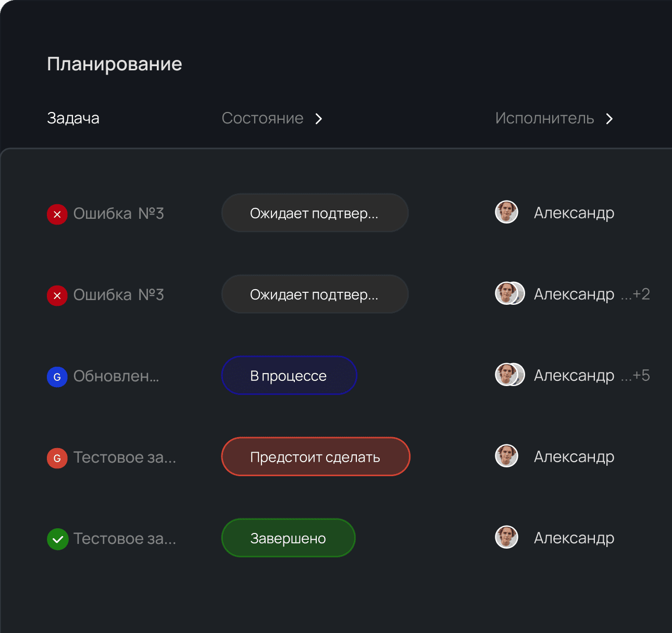Click the red error icon in second Ошибка №3 row
672x633 pixels.
[57, 295]
